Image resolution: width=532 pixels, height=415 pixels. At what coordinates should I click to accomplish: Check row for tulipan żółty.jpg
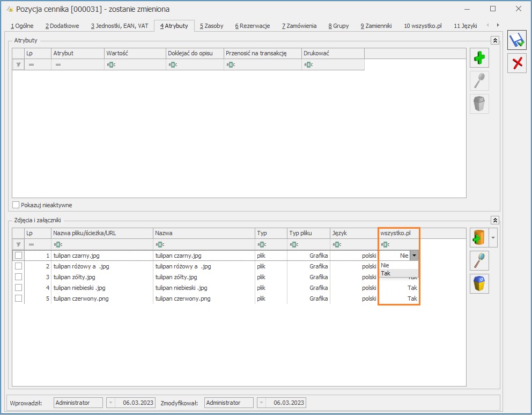click(18, 277)
